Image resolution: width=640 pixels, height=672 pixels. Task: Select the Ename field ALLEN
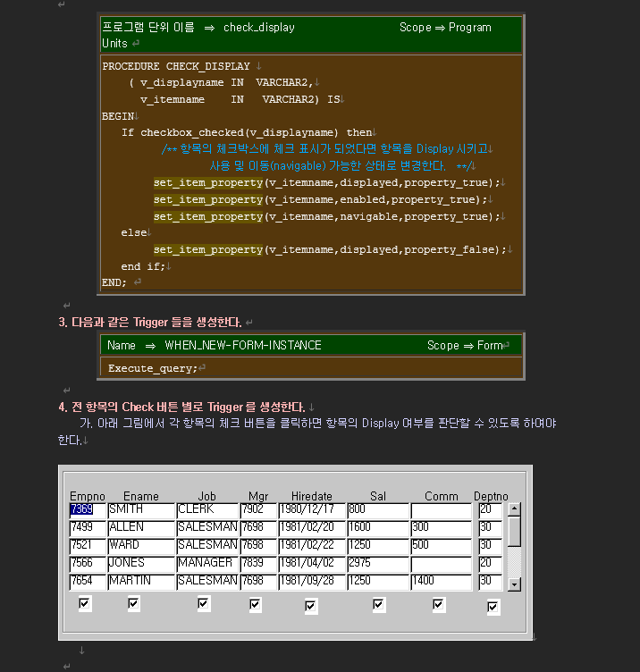141,527
